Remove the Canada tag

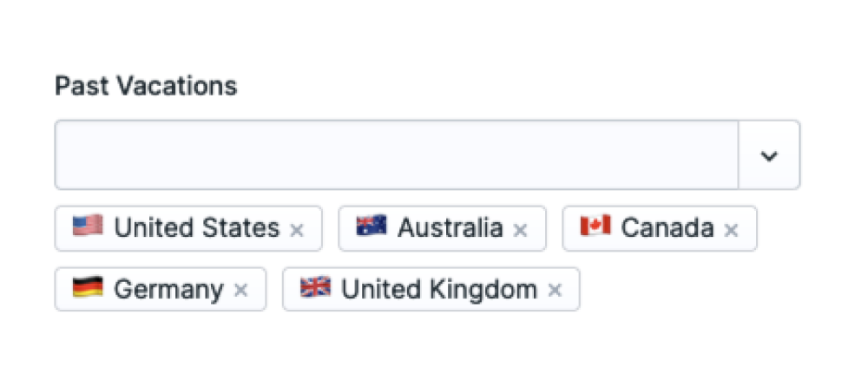(x=732, y=230)
